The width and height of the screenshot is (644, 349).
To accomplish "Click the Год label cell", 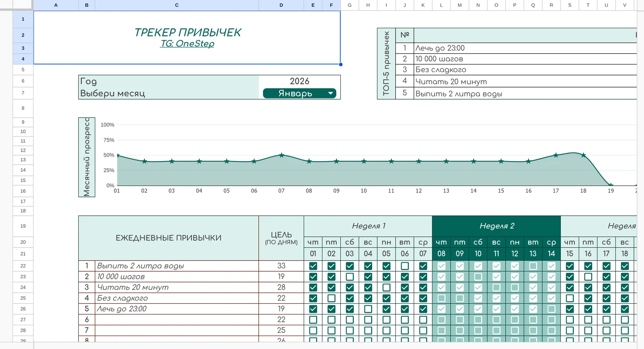I will (169, 81).
